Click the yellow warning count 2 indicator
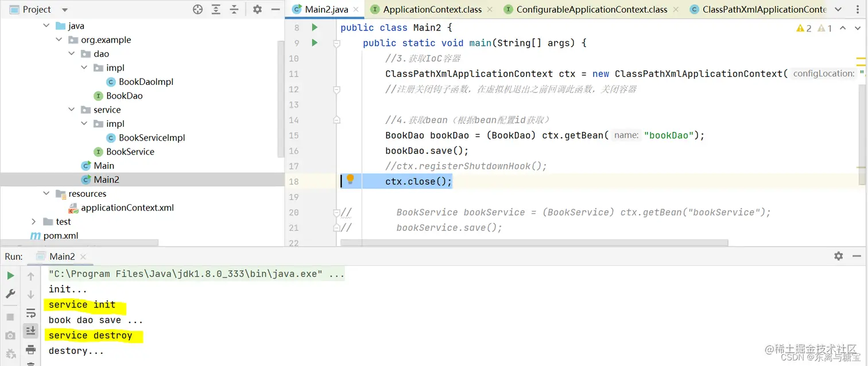 pyautogui.click(x=804, y=28)
